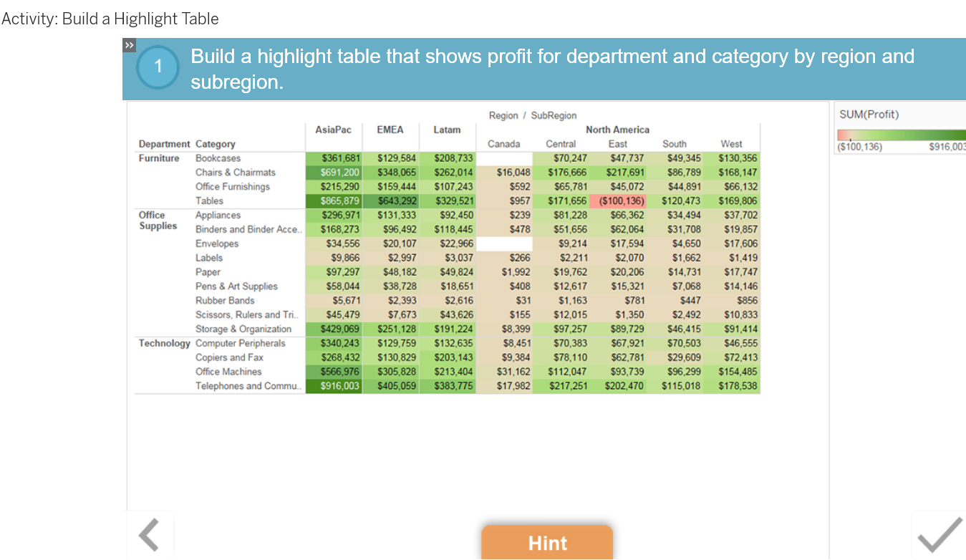Collapse the panel with double-chevron icon
This screenshot has width=966, height=560.
129,45
